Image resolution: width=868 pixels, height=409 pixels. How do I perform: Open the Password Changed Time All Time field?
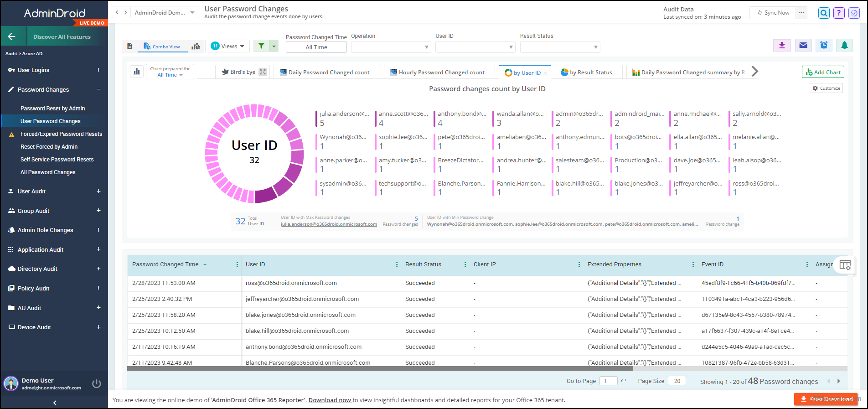(316, 47)
